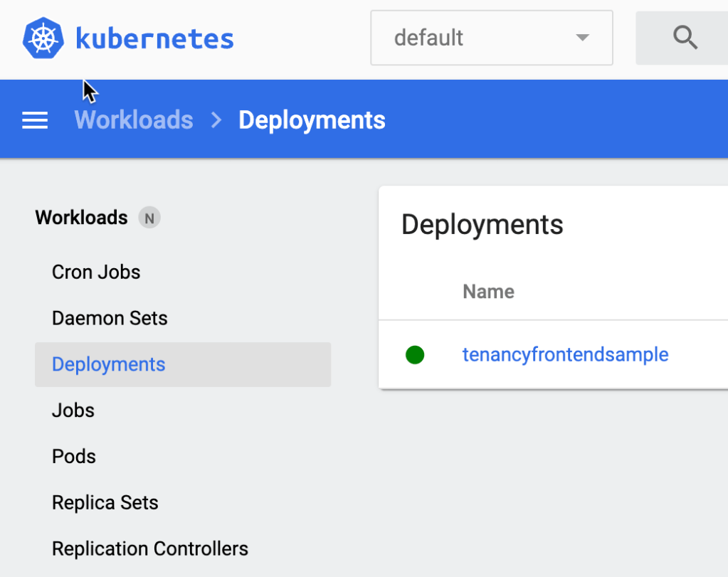Go to Workloads in the breadcrumb
The image size is (728, 577).
click(x=134, y=120)
